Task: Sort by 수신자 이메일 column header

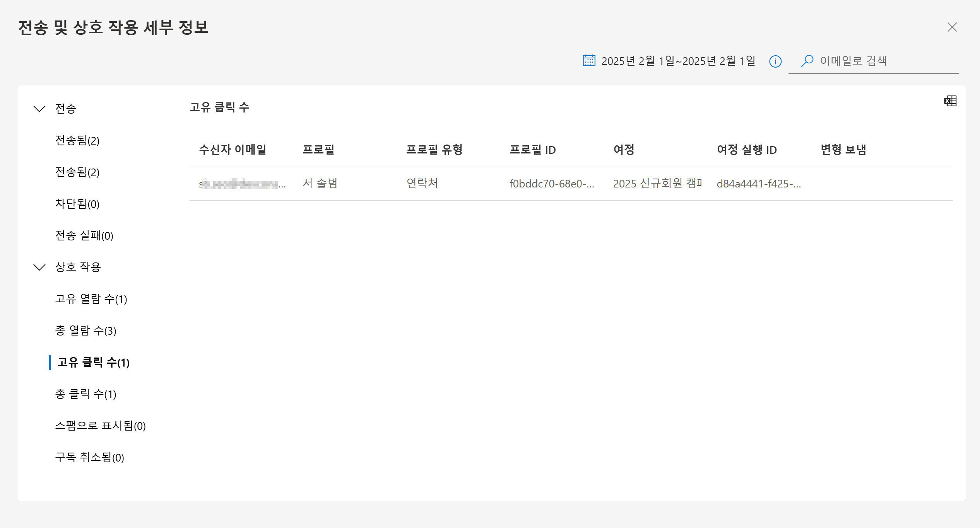Action: [x=233, y=150]
